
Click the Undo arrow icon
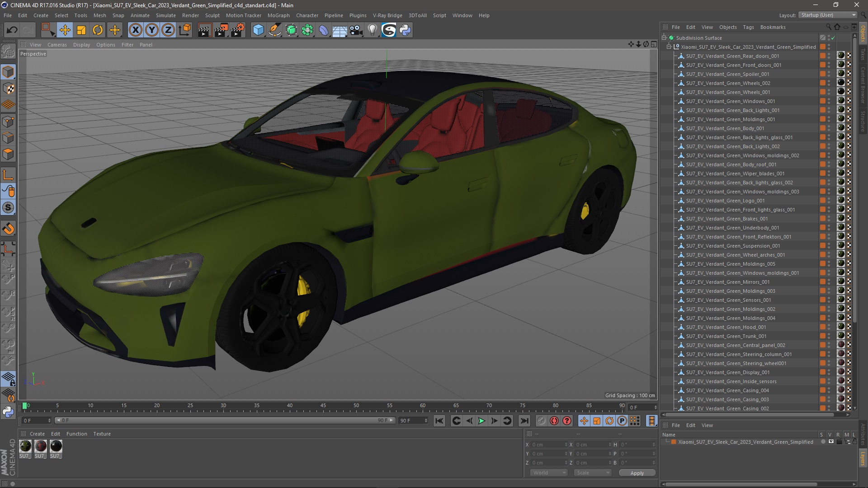point(12,30)
